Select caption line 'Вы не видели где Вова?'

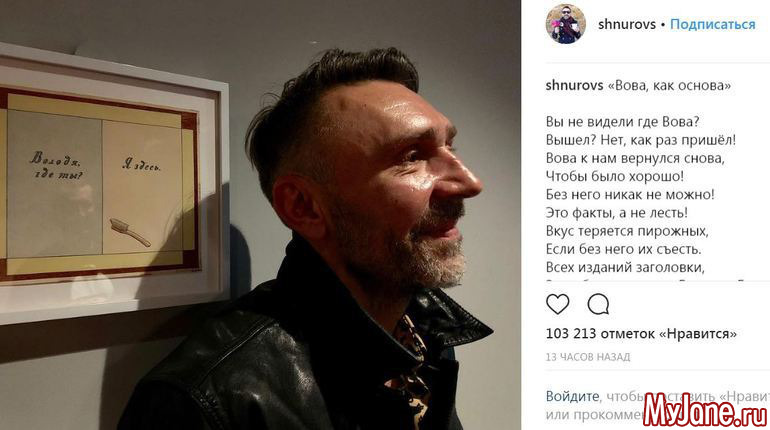pyautogui.click(x=623, y=122)
